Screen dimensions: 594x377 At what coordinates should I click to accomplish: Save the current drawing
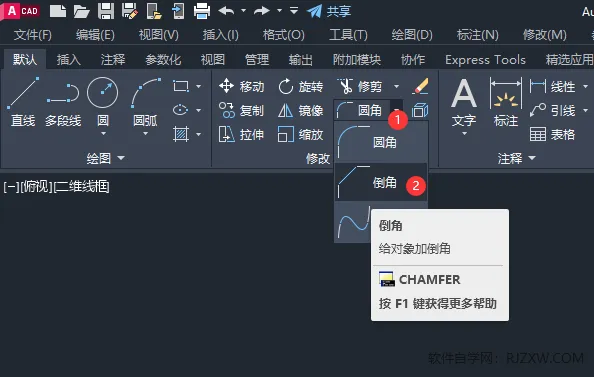point(106,11)
